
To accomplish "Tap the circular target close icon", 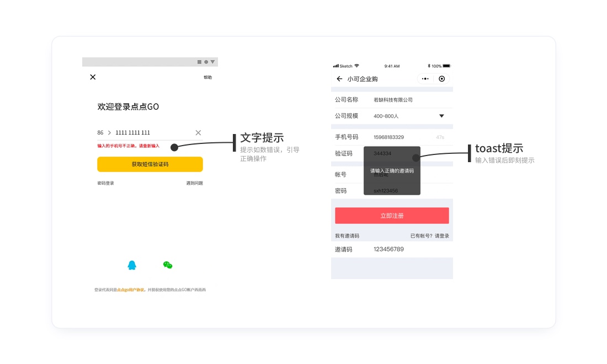I will tap(441, 79).
